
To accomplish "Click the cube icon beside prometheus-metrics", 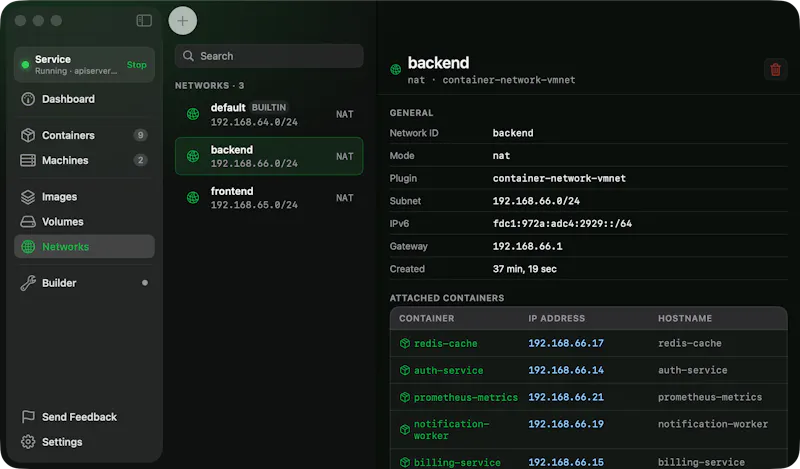I will [405, 397].
